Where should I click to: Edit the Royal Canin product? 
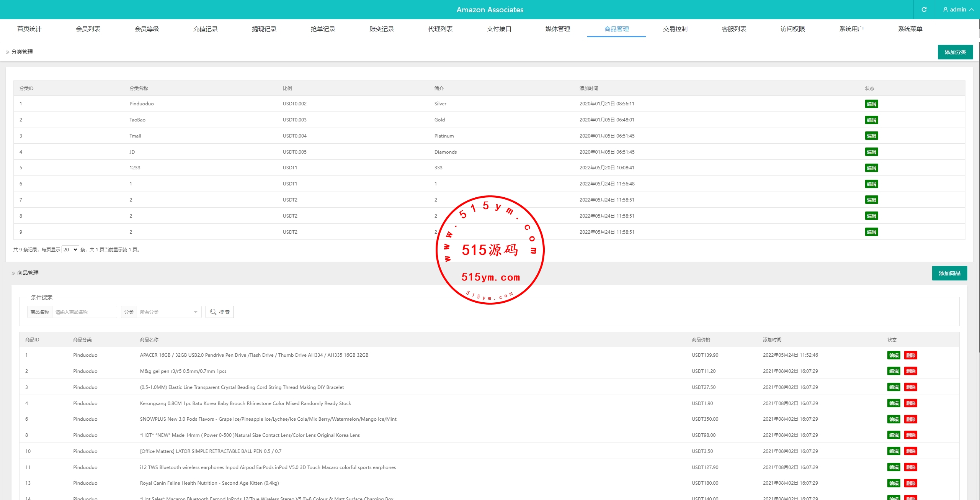[x=894, y=483]
